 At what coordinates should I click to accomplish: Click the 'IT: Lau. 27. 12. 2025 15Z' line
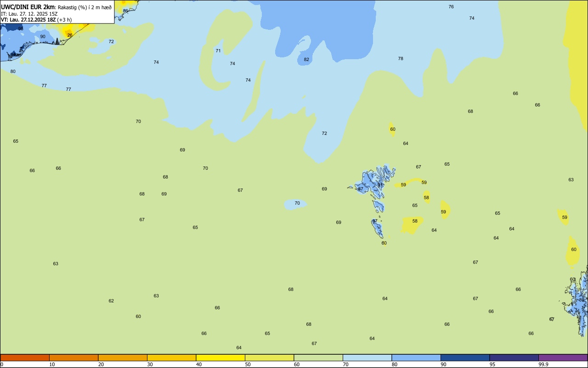pyautogui.click(x=29, y=14)
